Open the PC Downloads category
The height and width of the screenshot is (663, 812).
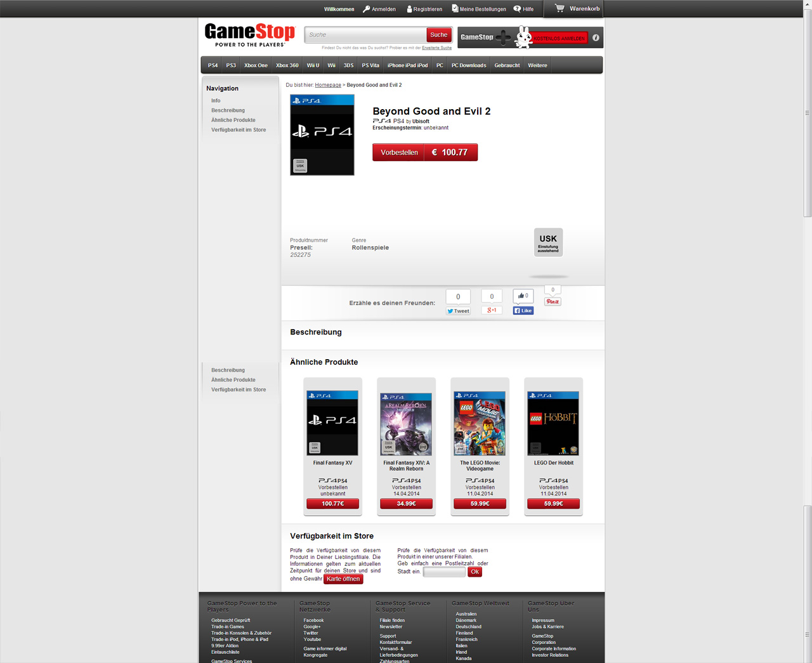[x=469, y=65]
